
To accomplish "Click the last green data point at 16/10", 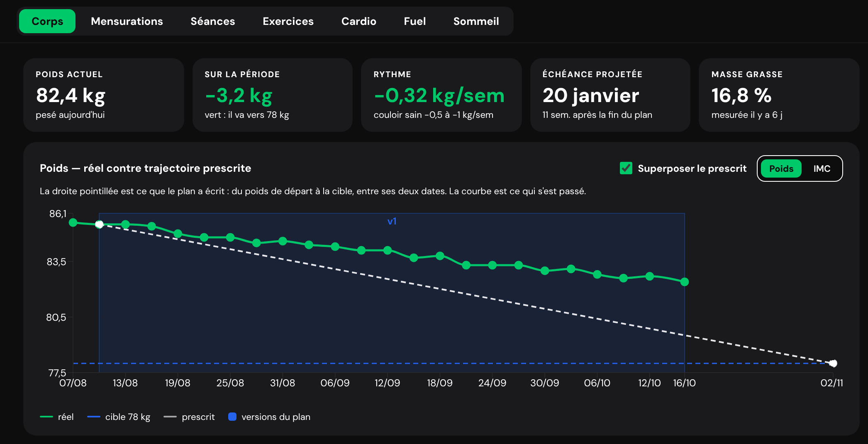I will coord(685,282).
